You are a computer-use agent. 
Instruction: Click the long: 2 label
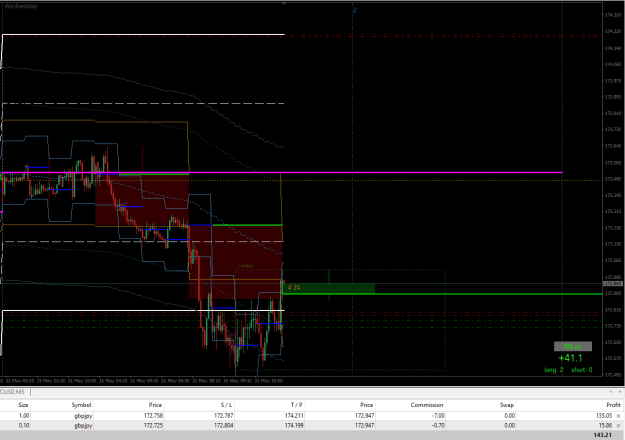[554, 370]
